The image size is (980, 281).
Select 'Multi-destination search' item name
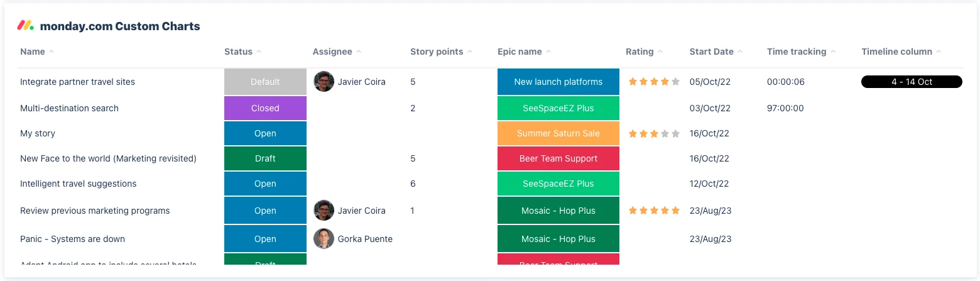click(x=69, y=108)
